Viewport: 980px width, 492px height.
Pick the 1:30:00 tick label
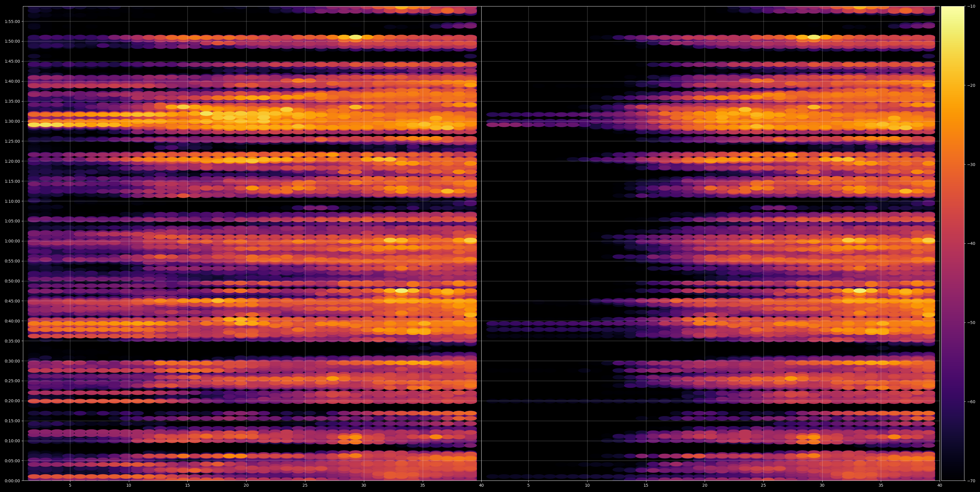(x=12, y=122)
